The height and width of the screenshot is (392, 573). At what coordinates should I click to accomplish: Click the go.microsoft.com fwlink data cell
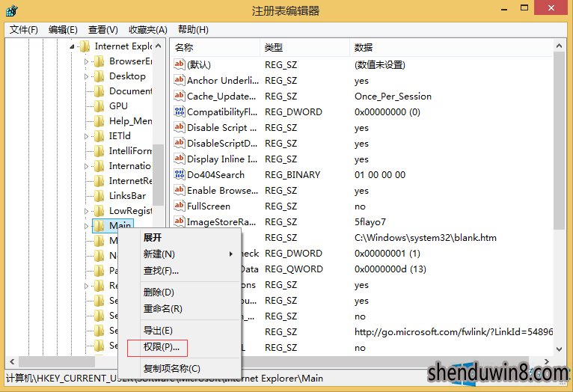[453, 331]
